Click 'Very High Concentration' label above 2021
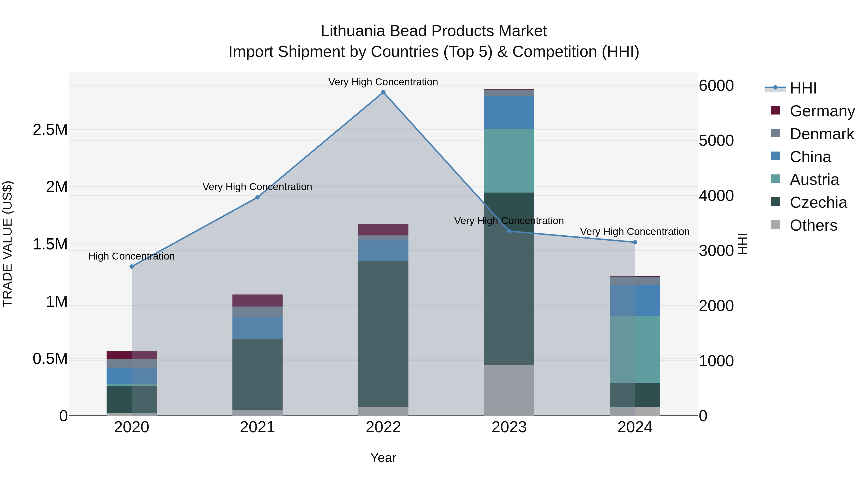 258,187
